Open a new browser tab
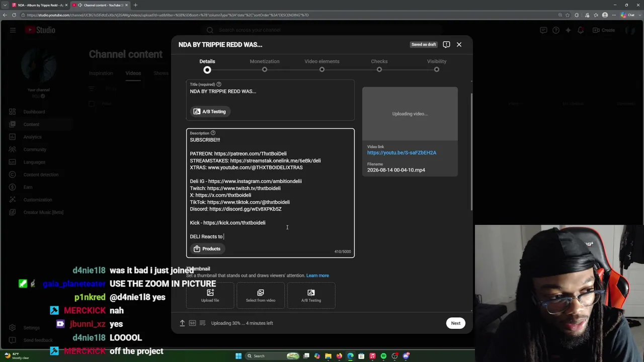 (135, 5)
